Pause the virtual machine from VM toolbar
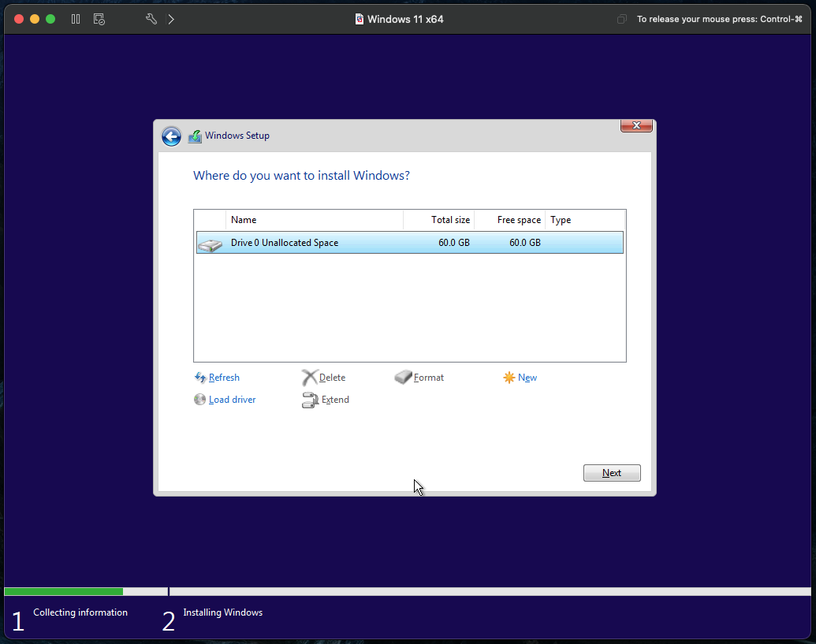 [76, 19]
